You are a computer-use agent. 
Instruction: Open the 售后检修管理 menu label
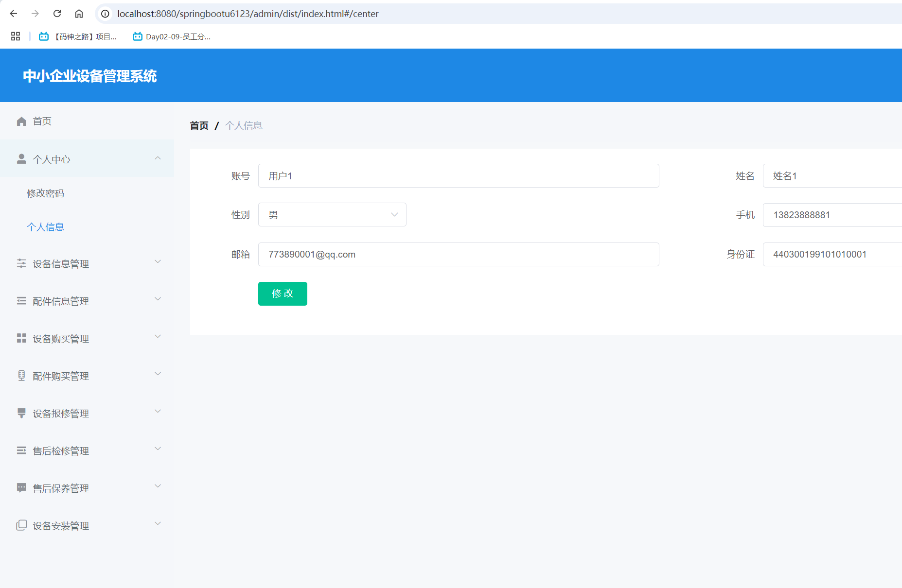(x=61, y=451)
